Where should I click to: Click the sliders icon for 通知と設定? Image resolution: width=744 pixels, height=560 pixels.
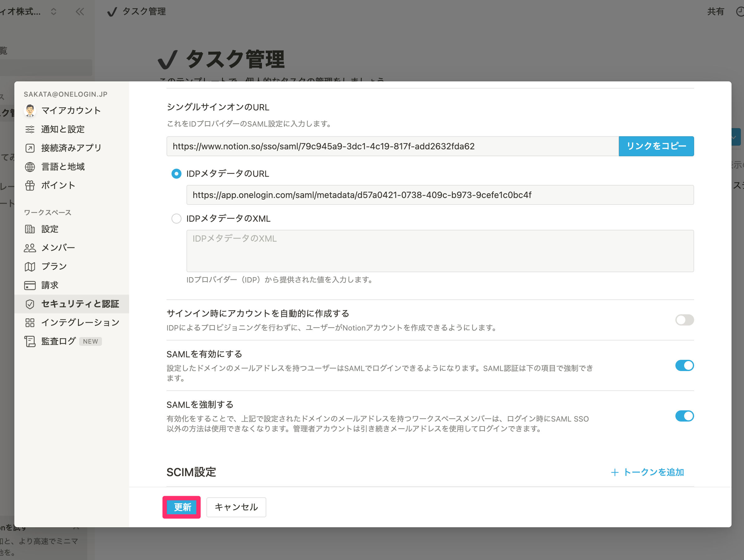point(30,129)
